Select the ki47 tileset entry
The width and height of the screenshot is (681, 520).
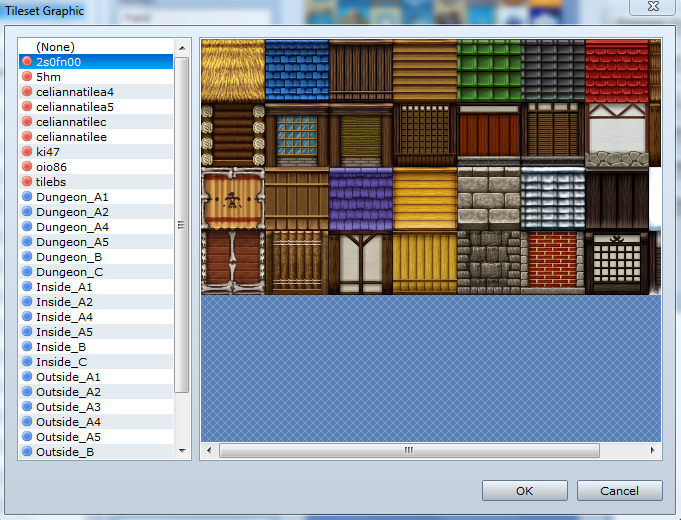click(96, 152)
